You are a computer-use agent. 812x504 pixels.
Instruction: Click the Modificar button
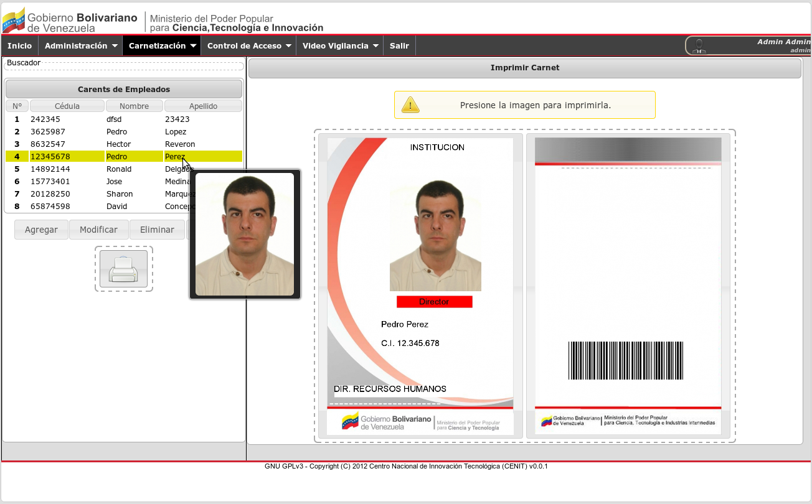(98, 229)
